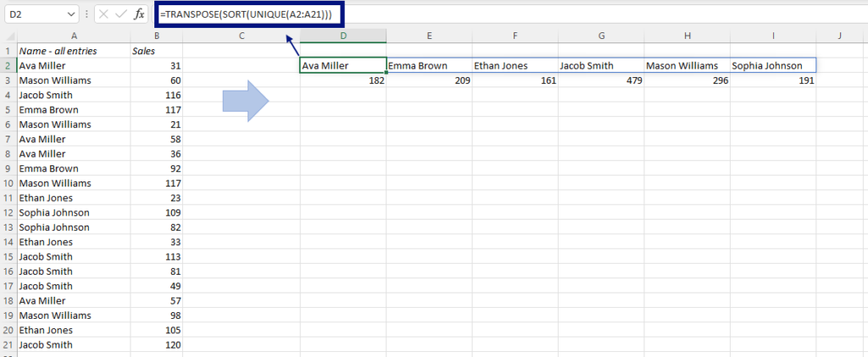Select column D header
The image size is (868, 357).
click(x=343, y=36)
